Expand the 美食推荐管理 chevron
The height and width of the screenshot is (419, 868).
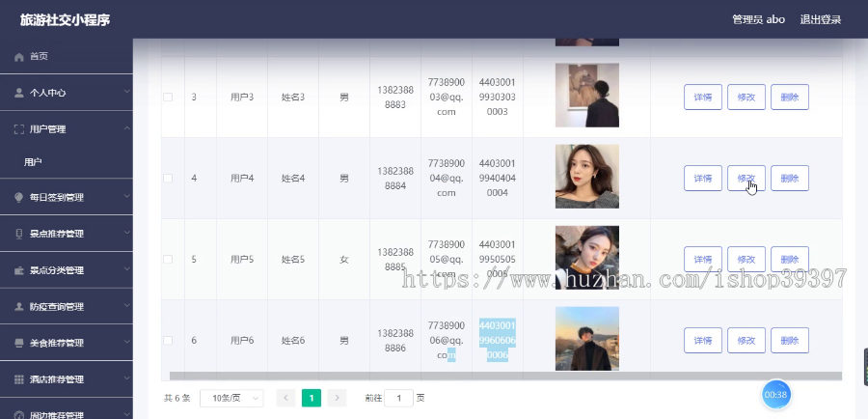tap(126, 342)
